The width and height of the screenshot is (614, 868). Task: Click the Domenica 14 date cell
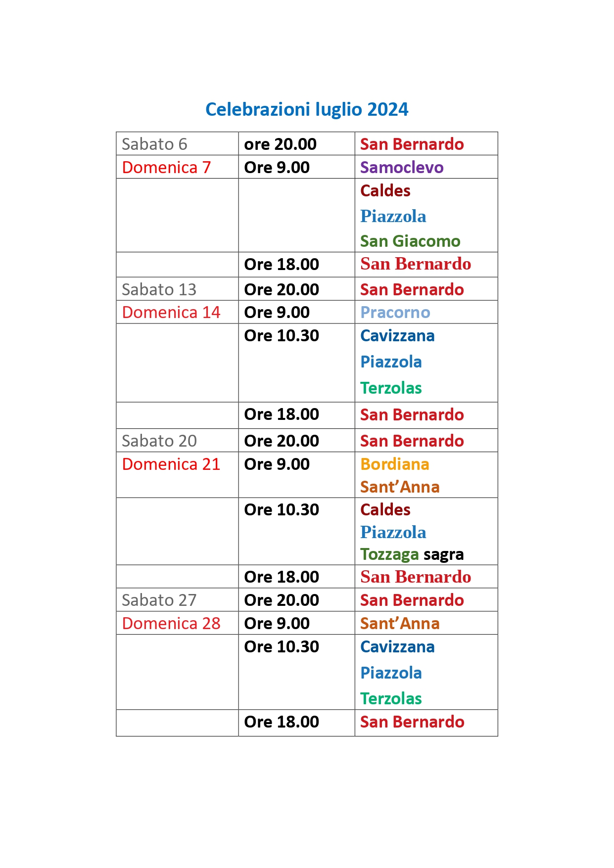pyautogui.click(x=171, y=313)
